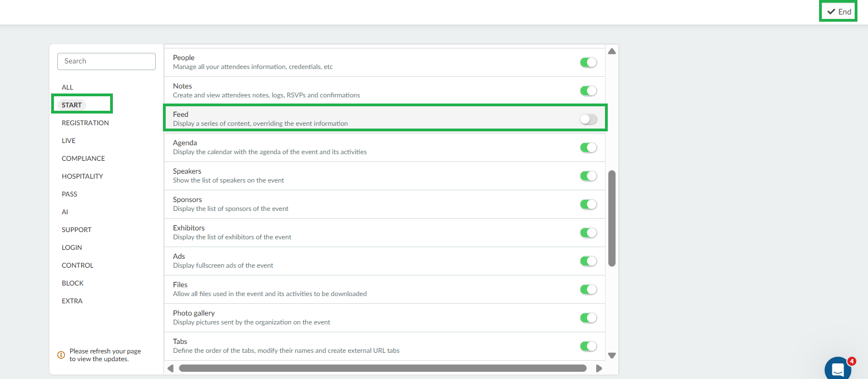
Task: Switch off the Agenda toggle
Action: [588, 147]
